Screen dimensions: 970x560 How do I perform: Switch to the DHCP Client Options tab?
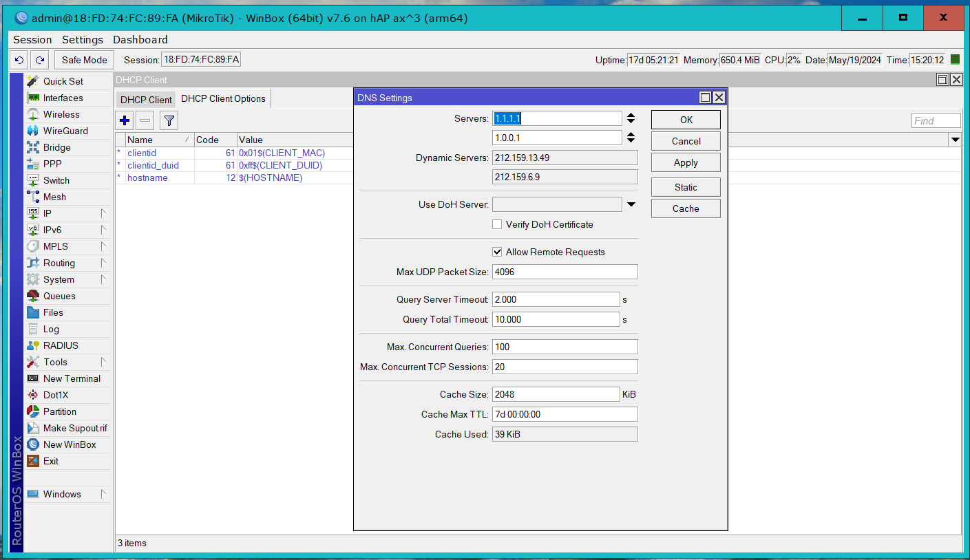(x=223, y=98)
